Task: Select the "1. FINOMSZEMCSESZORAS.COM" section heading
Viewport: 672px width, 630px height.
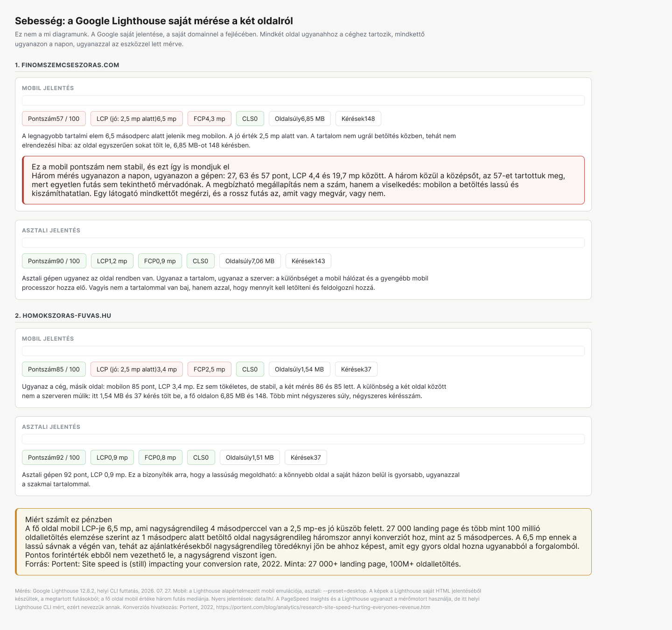Action: tap(67, 65)
